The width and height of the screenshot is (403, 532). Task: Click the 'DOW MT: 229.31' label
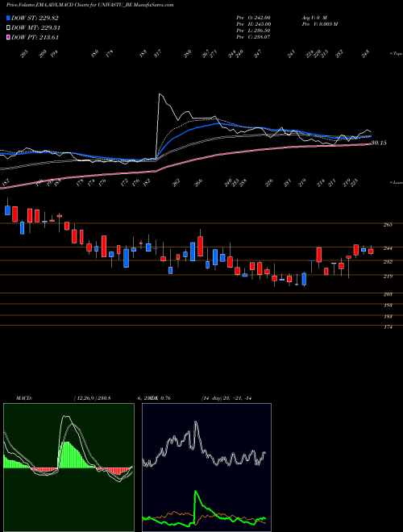(x=35, y=28)
